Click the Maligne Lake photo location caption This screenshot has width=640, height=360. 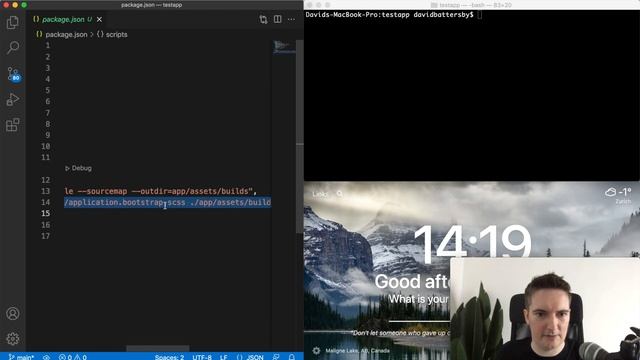pyautogui.click(x=358, y=351)
